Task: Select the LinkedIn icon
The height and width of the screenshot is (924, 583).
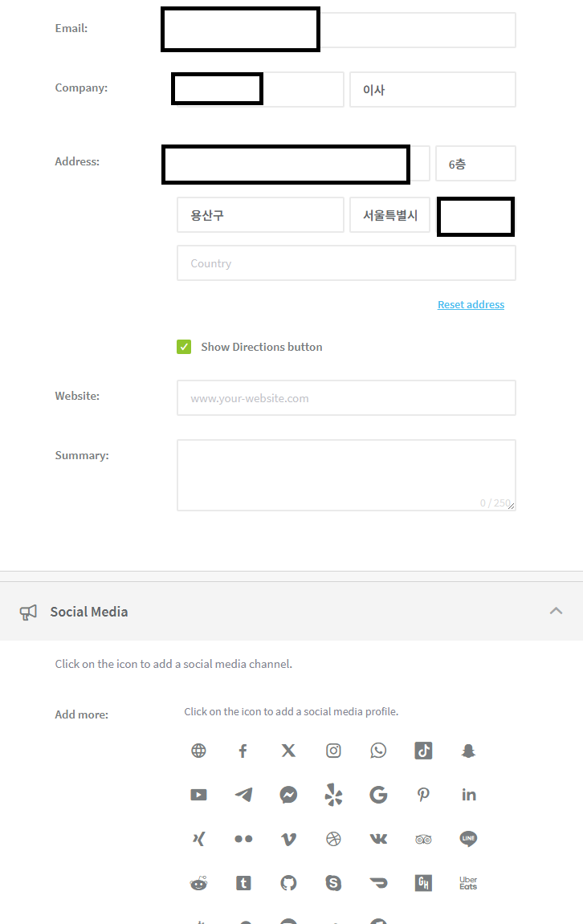Action: [x=469, y=795]
